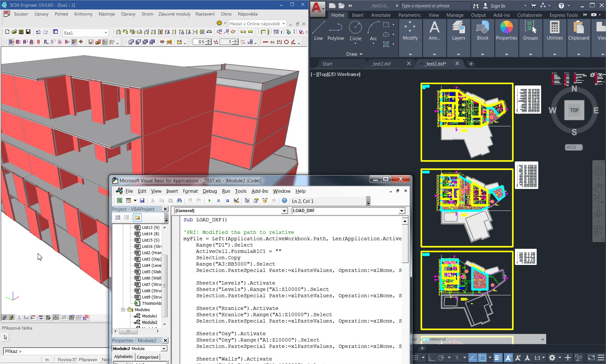Open the Knihovny menu in SCIA Engineer
The height and width of the screenshot is (364, 606).
pyautogui.click(x=83, y=14)
